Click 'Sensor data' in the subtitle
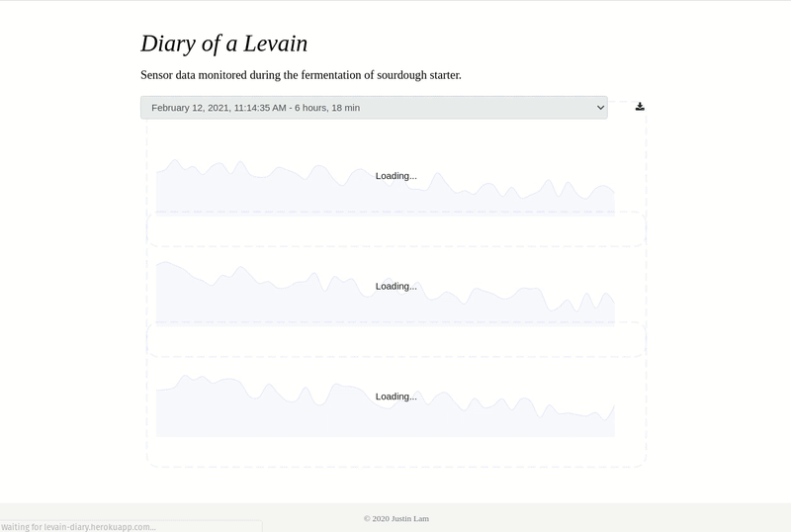791x532 pixels. pos(174,75)
